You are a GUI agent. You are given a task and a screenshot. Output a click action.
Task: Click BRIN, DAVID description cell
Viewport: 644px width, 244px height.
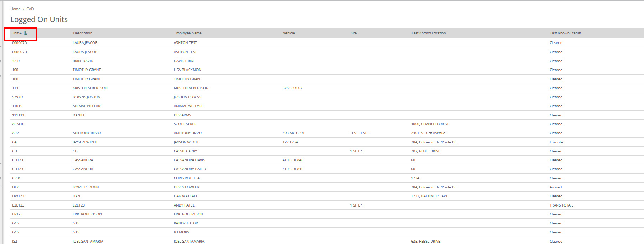point(83,61)
